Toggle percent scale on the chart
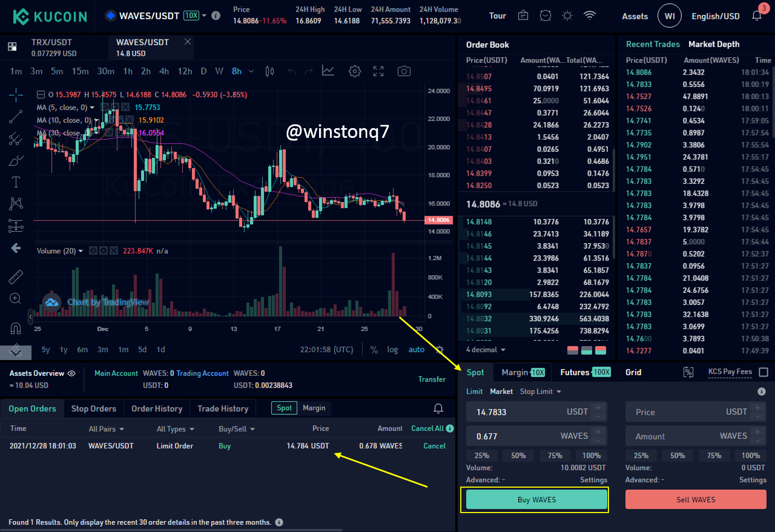This screenshot has width=775, height=532. tap(374, 350)
